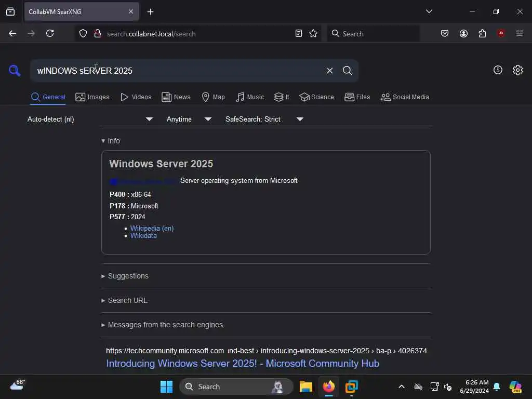Toggle reader view icon in address bar

[x=299, y=34]
